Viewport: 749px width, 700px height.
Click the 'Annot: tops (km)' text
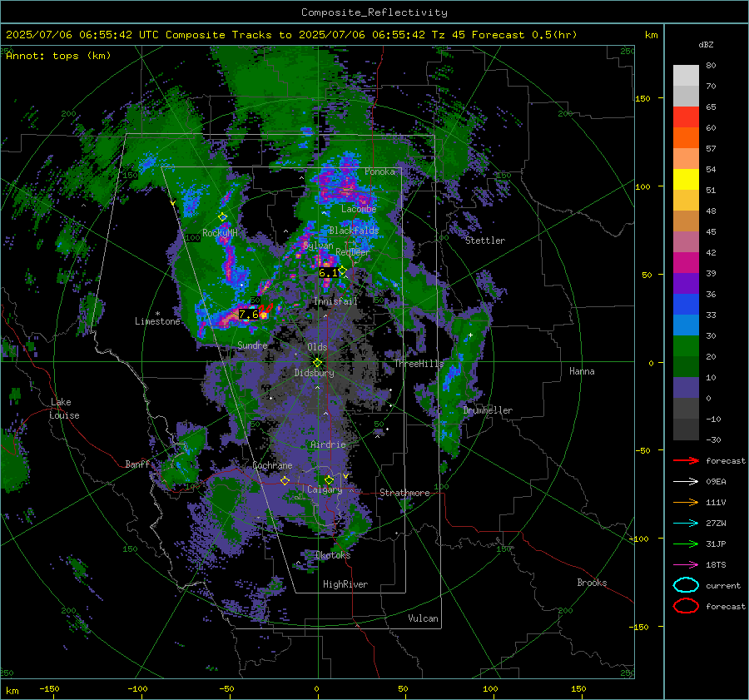(59, 56)
